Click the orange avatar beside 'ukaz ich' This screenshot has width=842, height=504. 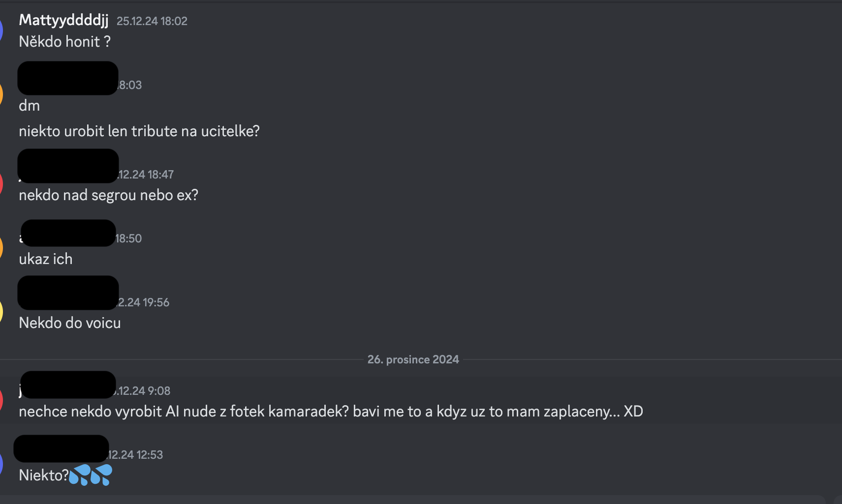[1, 248]
